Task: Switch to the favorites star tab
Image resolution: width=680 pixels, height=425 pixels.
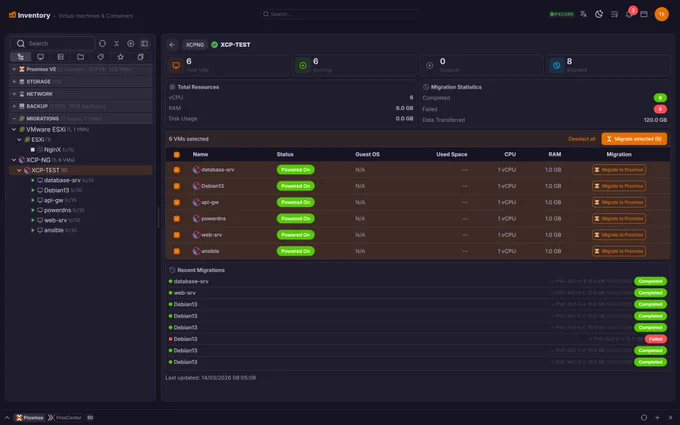Action: tap(120, 57)
